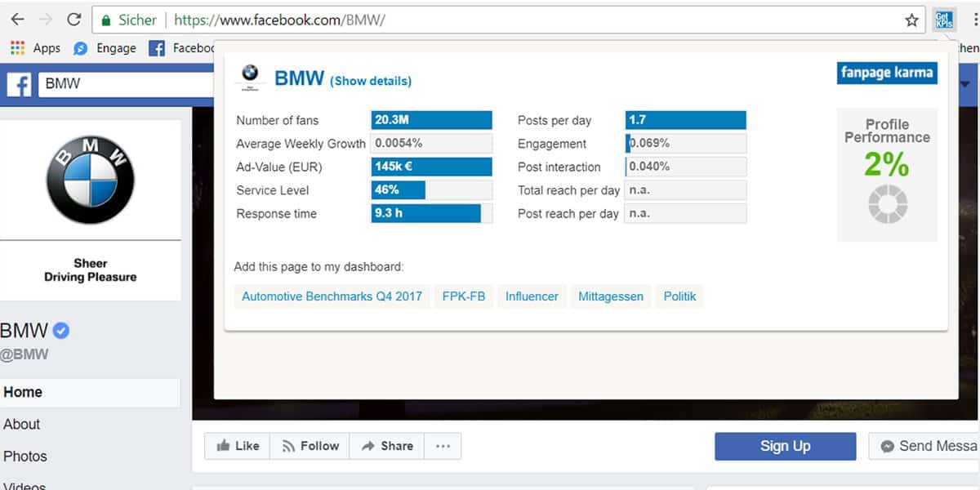Click the browser forward arrow
The image size is (980, 490).
click(x=46, y=20)
